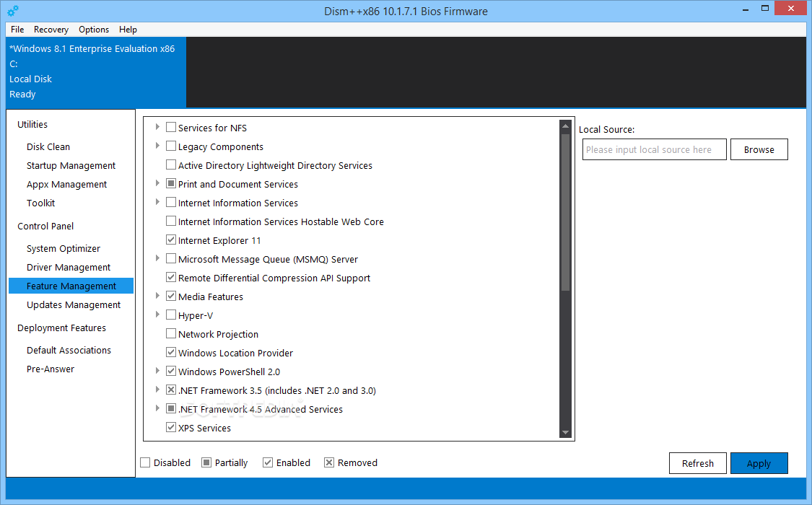Screen dimensions: 812x505
Task: Open Default Associations page
Action: pos(69,351)
